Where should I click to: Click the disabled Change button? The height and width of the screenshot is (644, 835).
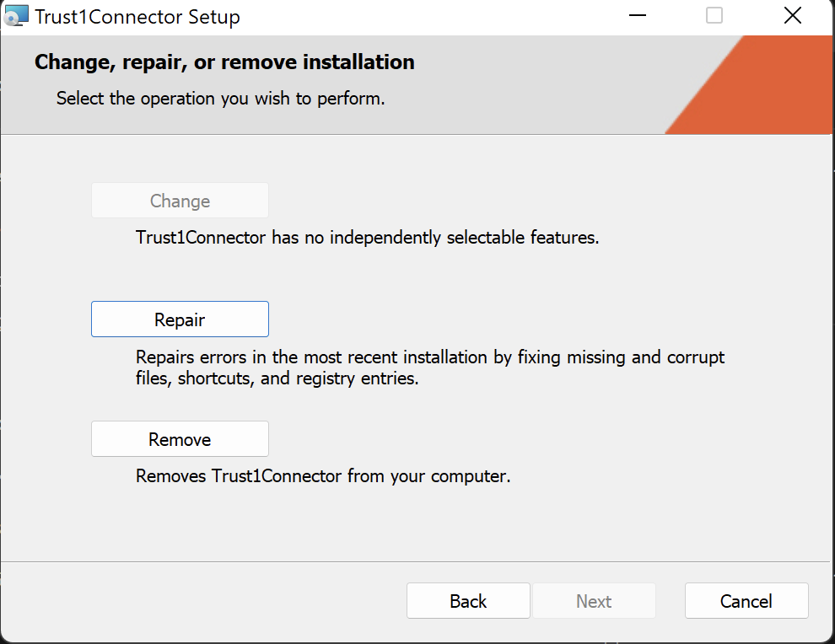[x=180, y=201]
